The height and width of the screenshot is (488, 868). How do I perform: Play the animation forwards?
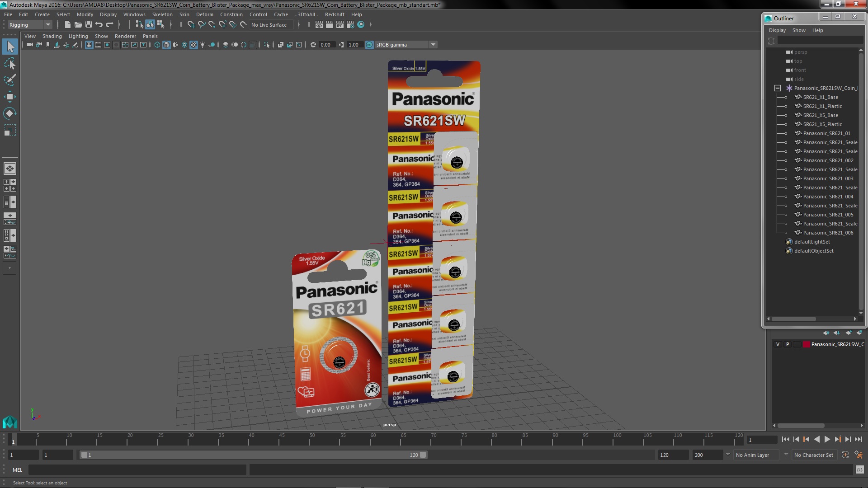[827, 439]
